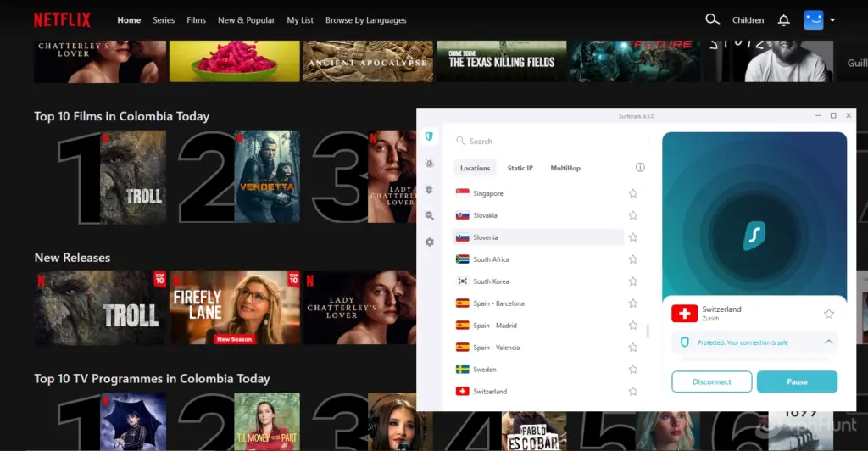Click the locations info icon
This screenshot has height=451, width=868.
click(640, 168)
